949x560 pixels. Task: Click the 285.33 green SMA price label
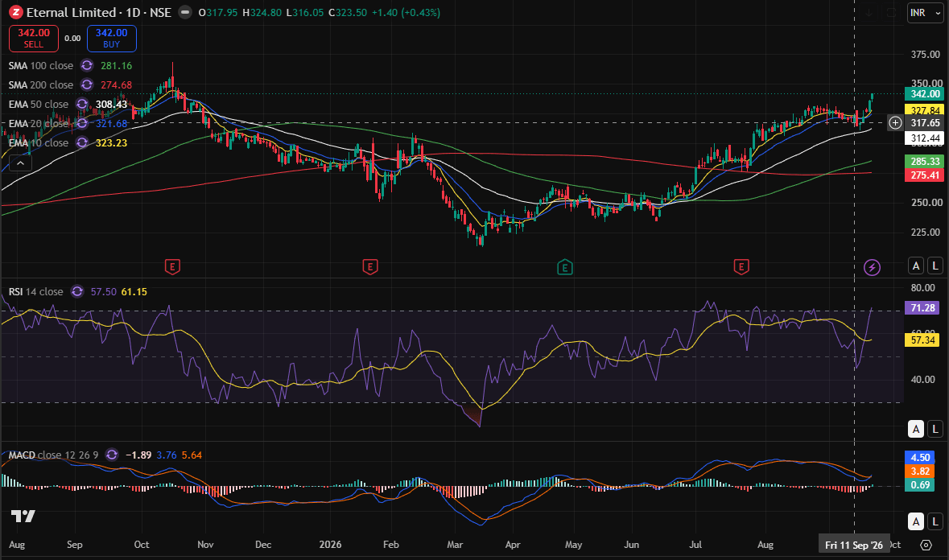[924, 162]
